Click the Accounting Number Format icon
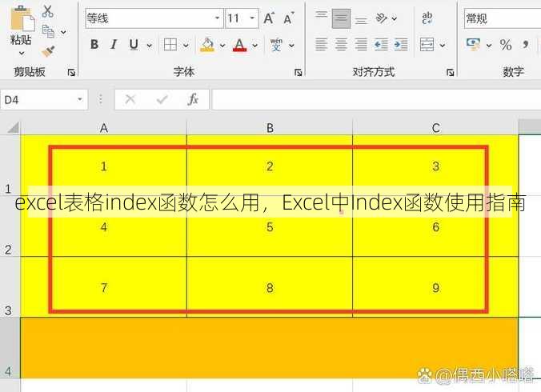 point(474,45)
